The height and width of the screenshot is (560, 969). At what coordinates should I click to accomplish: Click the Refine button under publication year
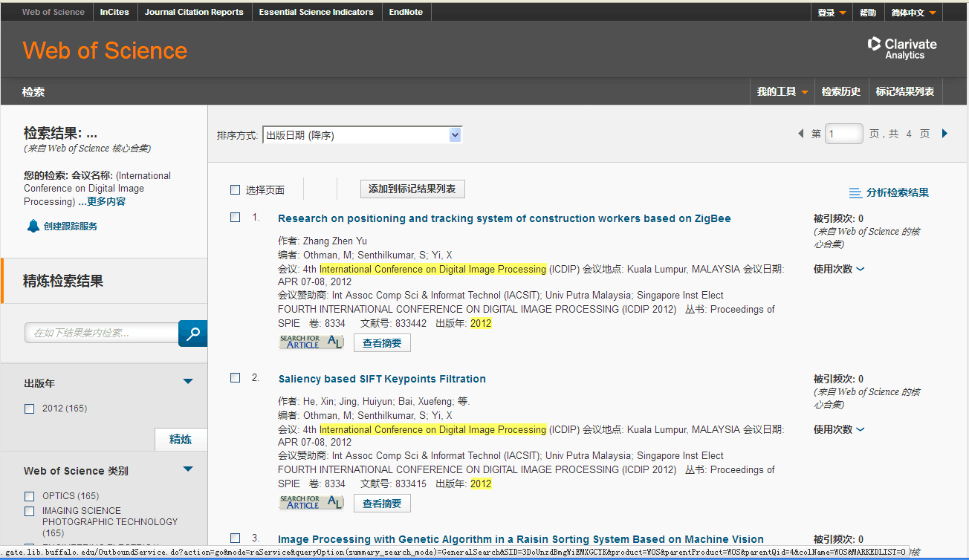(x=181, y=439)
